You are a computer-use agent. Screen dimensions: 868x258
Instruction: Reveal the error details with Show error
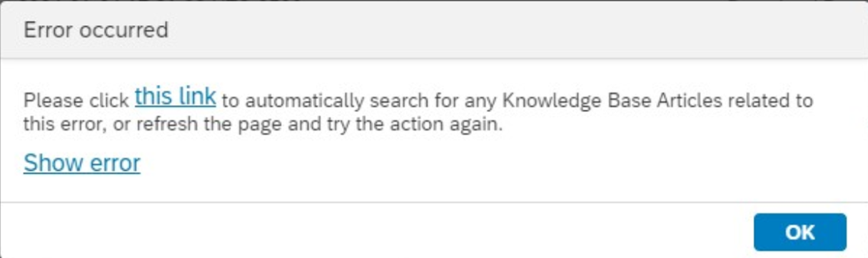pyautogui.click(x=82, y=163)
